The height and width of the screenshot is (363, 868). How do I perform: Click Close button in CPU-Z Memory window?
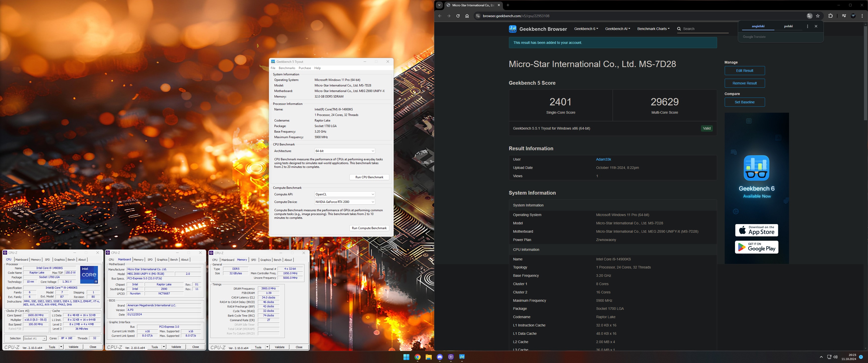pos(299,347)
